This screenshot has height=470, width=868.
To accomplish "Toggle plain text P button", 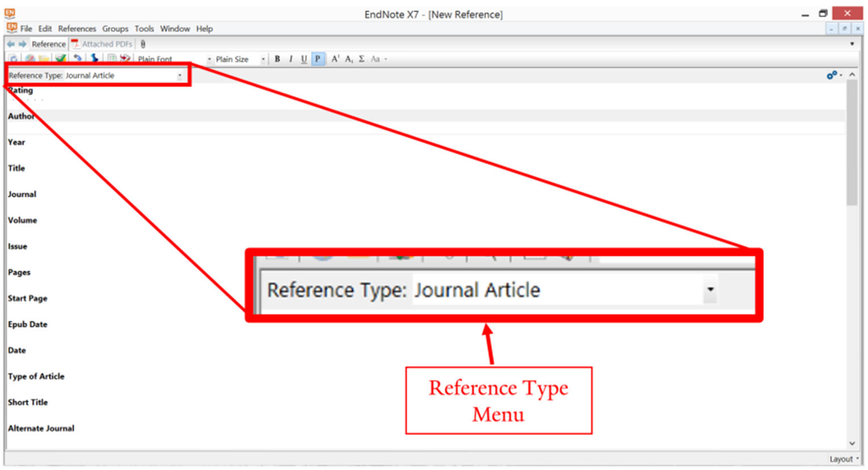I will (318, 59).
